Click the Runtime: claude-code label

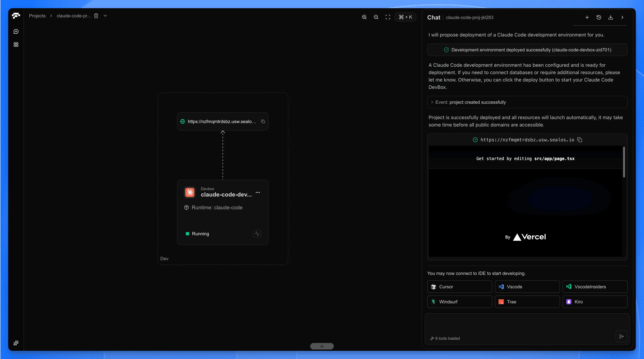[x=217, y=207]
